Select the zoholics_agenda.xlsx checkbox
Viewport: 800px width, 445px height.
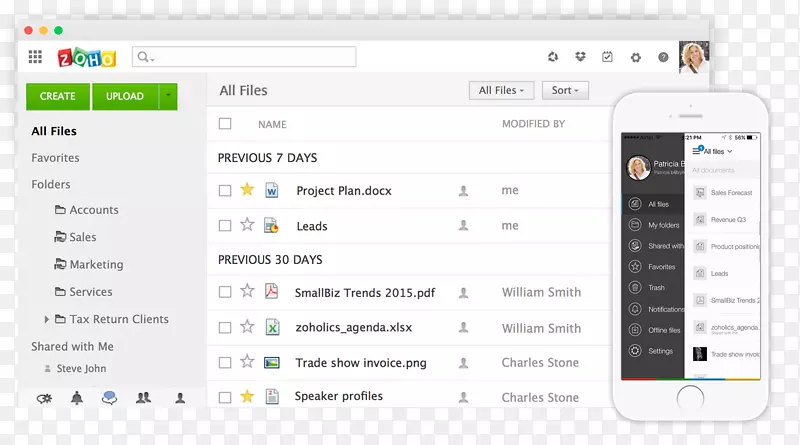point(225,327)
